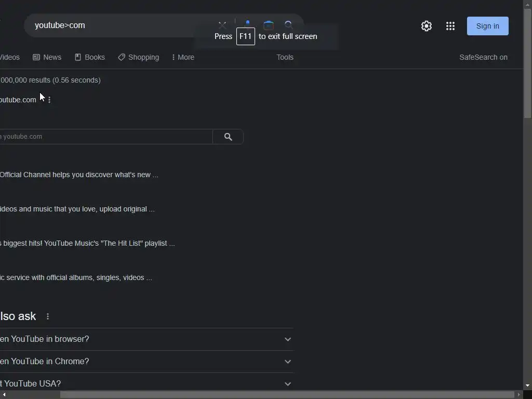The width and height of the screenshot is (532, 399).
Task: Clear the search box with the X icon
Action: click(x=222, y=25)
